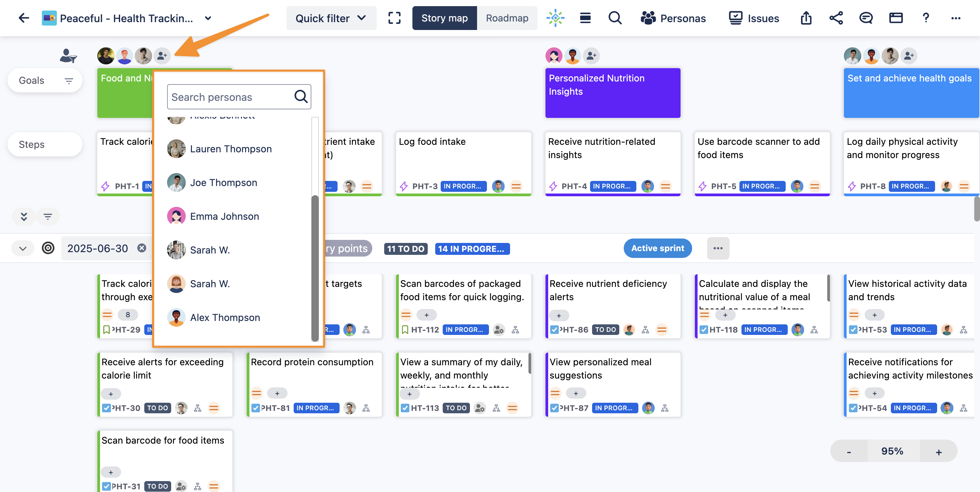Choose Alex Thompson in persona list
This screenshot has width=980, height=492.
point(225,317)
